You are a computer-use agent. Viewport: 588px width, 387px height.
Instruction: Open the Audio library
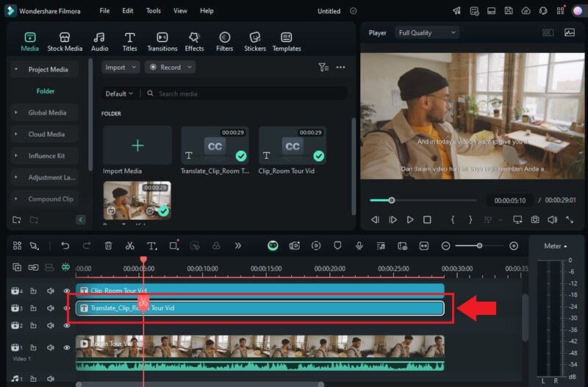99,42
